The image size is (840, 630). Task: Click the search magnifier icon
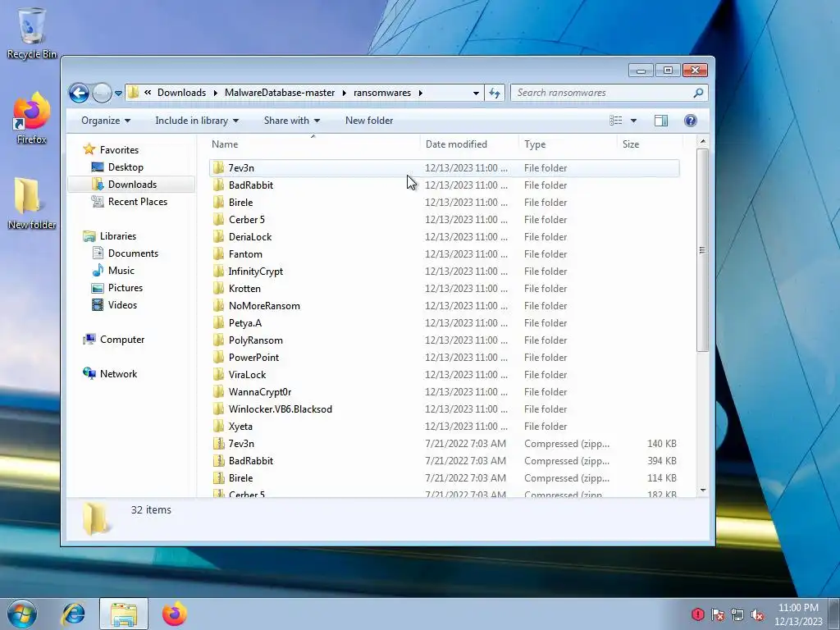(697, 94)
